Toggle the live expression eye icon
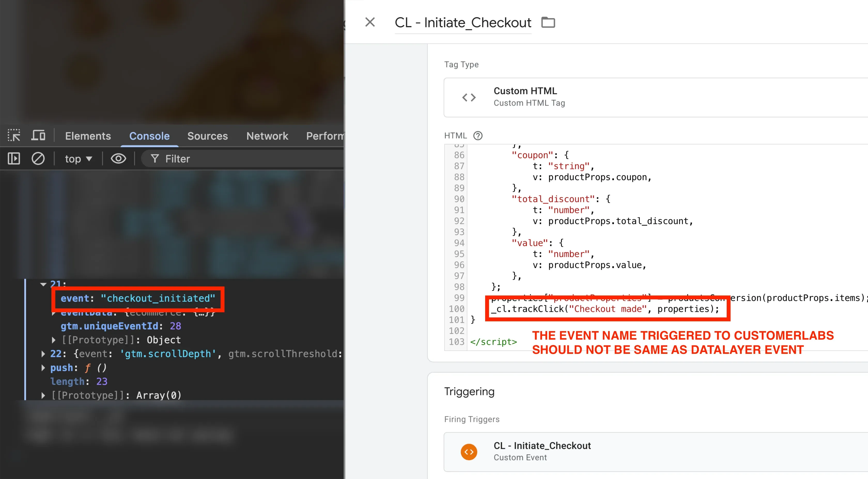This screenshot has height=479, width=868. coord(118,158)
